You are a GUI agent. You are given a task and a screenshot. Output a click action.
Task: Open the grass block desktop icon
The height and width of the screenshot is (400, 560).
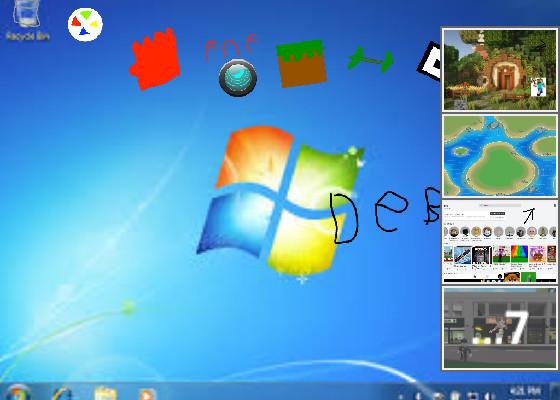coord(301,63)
